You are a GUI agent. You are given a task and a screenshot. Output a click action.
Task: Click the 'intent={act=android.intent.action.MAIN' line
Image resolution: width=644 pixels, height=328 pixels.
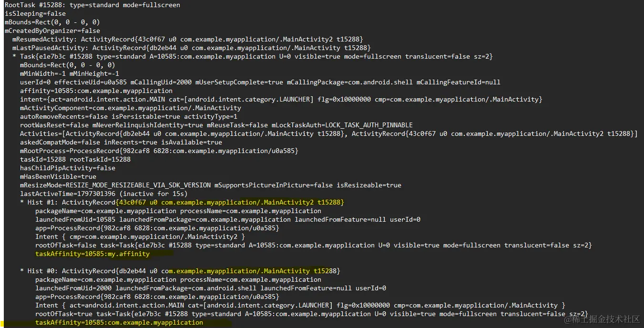281,100
